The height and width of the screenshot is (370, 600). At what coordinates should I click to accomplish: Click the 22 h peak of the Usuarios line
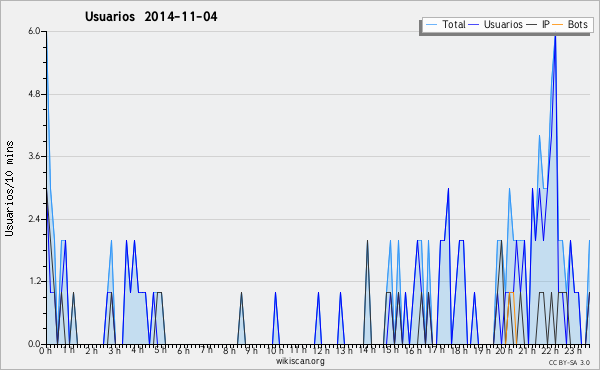coord(555,35)
